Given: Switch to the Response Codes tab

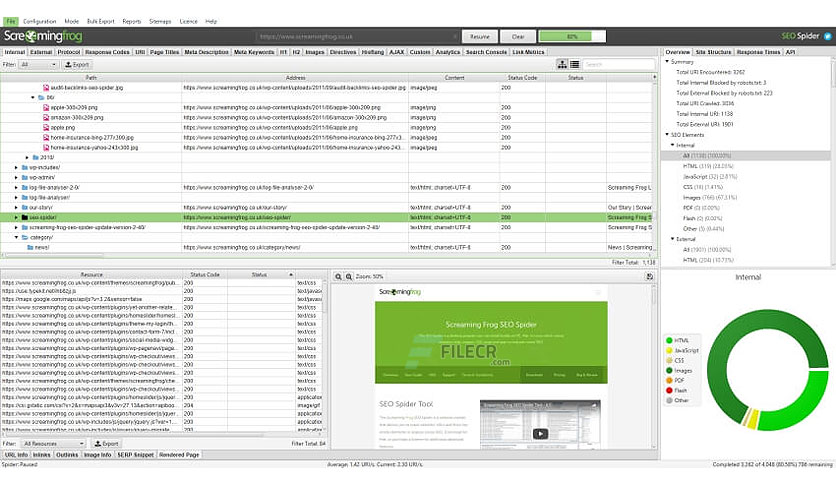Looking at the screenshot, I should (x=107, y=52).
